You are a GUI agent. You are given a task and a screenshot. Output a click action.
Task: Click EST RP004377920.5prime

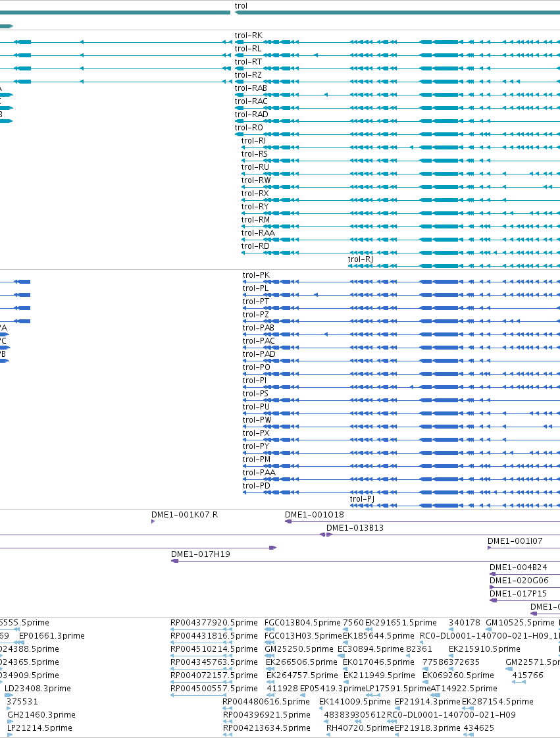[x=214, y=623]
